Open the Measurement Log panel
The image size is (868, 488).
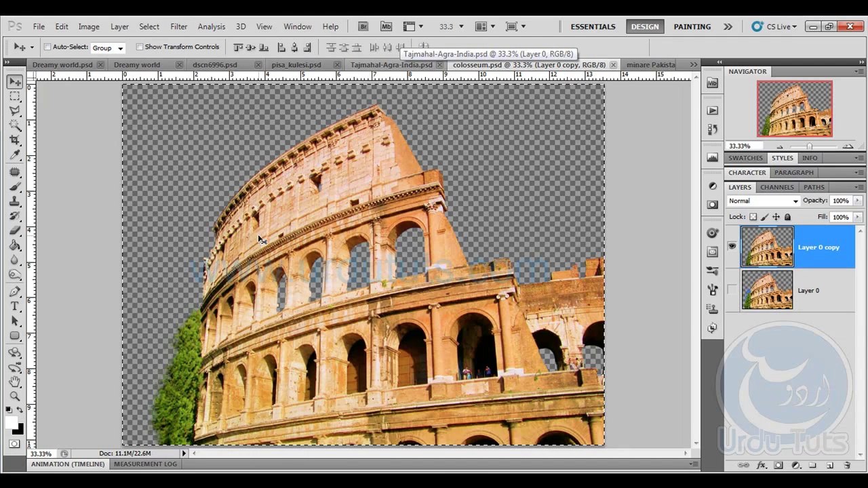145,464
